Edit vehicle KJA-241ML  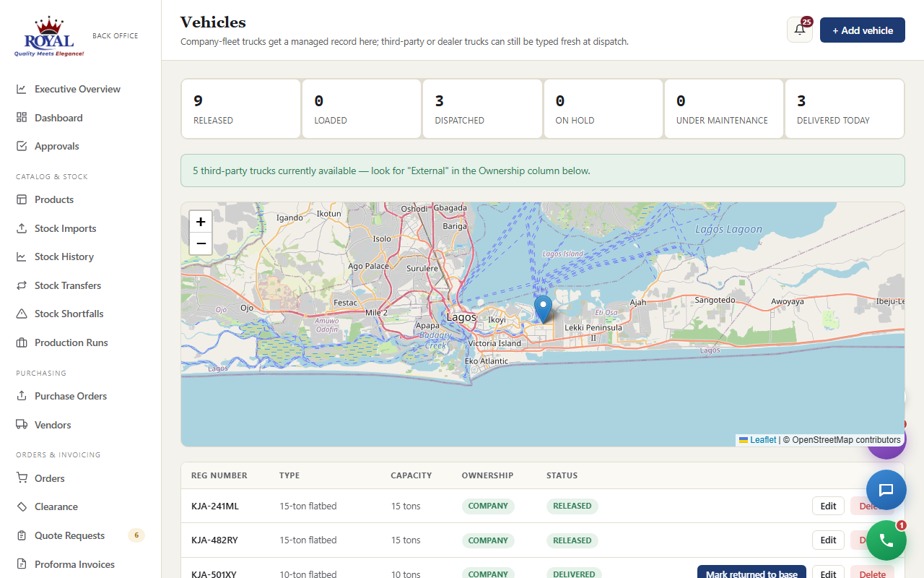(x=829, y=506)
